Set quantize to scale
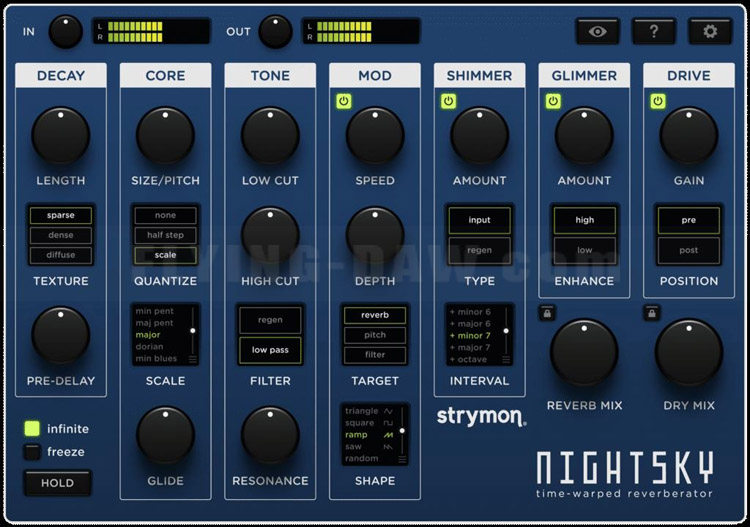 165,255
